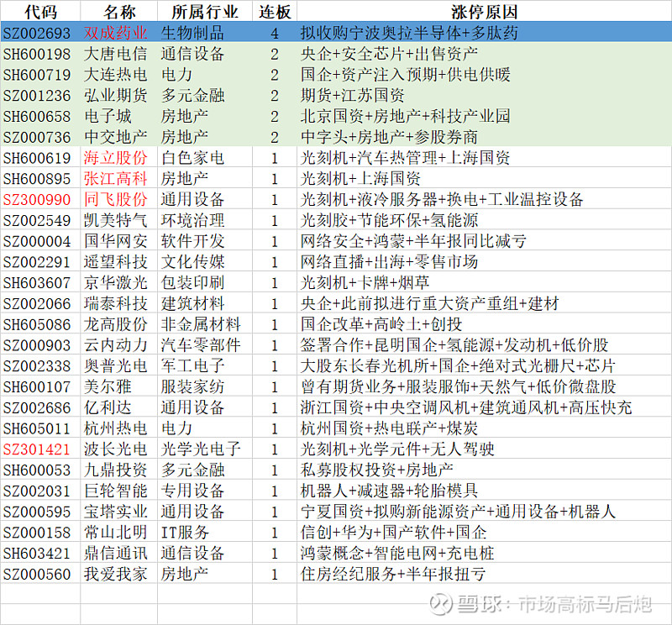Click red stock name 同飞股份
The width and height of the screenshot is (672, 625).
[x=116, y=200]
